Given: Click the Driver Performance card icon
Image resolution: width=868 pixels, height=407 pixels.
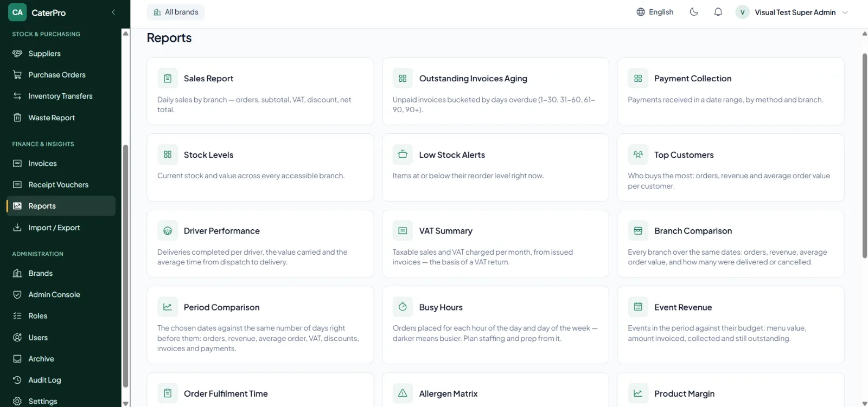Looking at the screenshot, I should (168, 231).
